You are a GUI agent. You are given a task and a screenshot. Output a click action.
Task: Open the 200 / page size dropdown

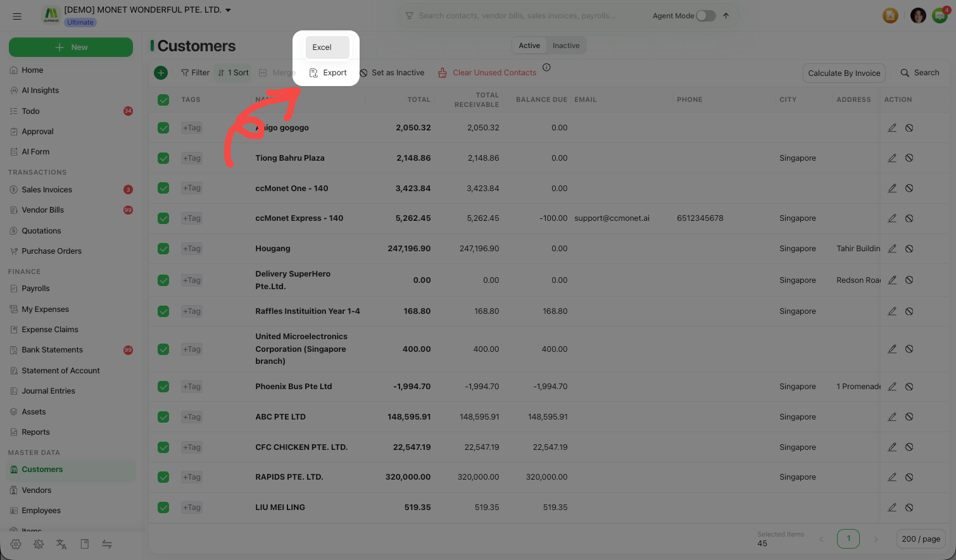click(x=921, y=539)
